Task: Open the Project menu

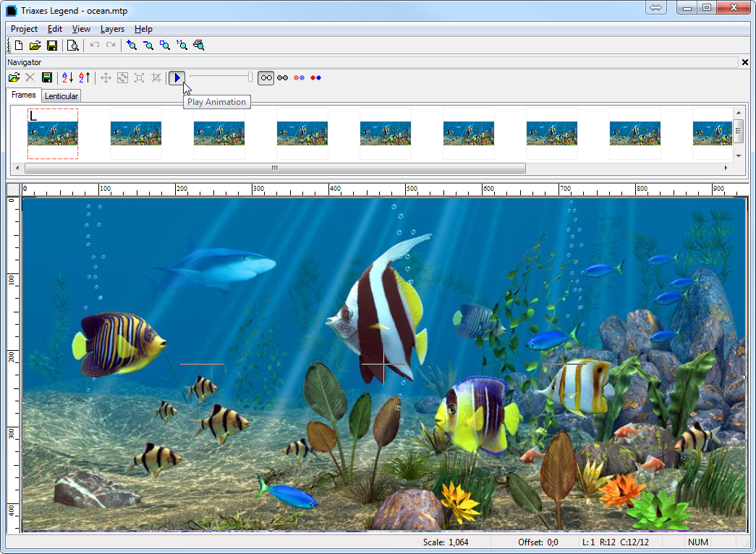Action: (24, 29)
